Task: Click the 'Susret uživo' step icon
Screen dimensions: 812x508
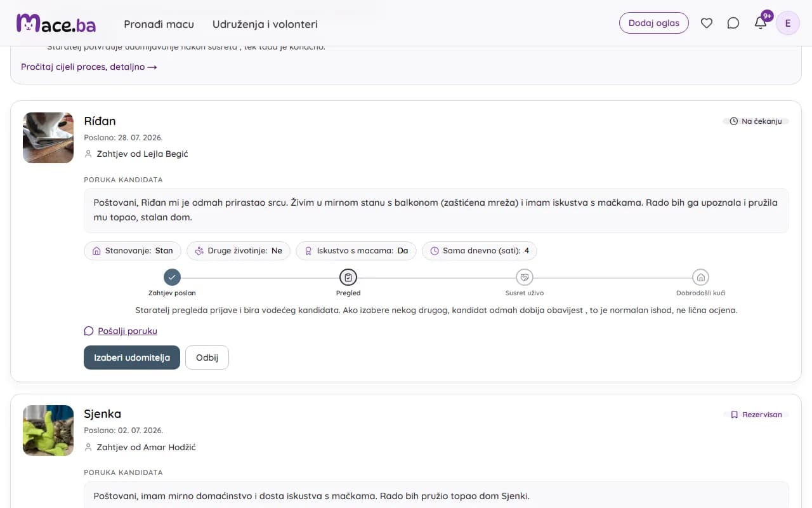Action: point(524,277)
